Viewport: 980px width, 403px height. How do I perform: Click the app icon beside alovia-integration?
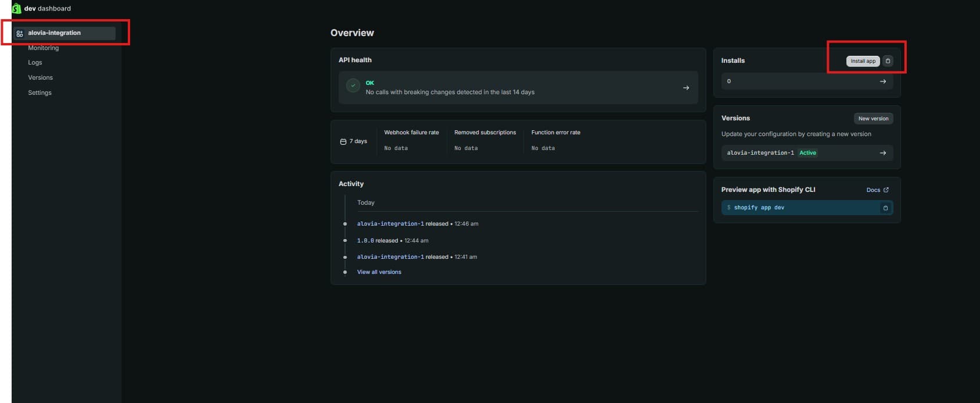click(x=20, y=33)
